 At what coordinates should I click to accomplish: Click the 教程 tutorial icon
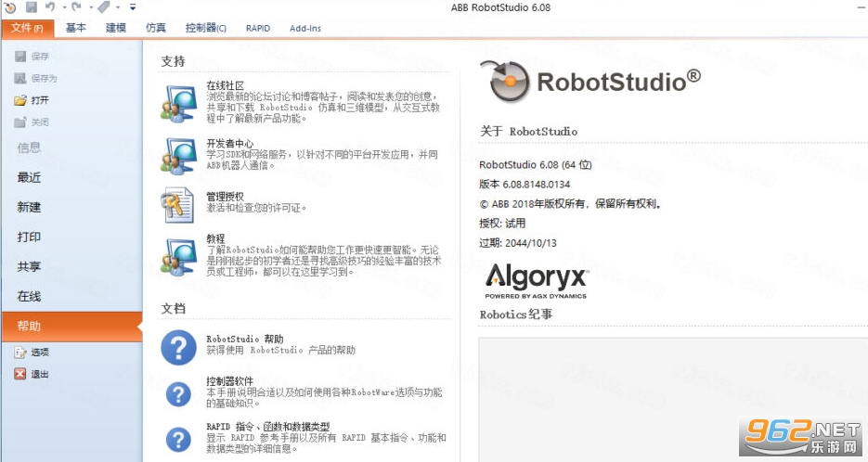click(x=178, y=256)
